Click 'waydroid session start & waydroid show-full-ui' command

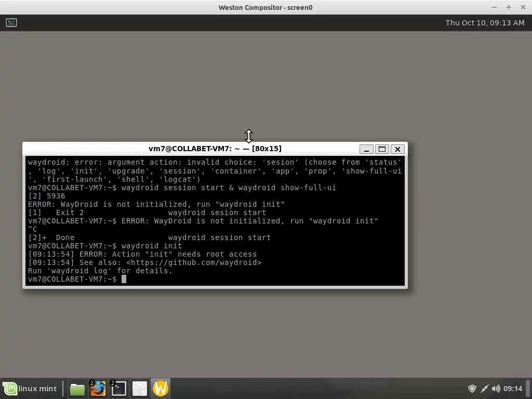click(x=229, y=188)
